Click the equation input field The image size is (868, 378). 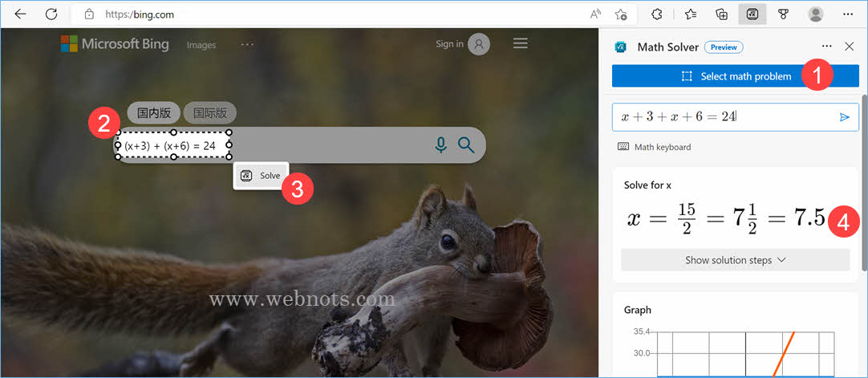[x=722, y=117]
